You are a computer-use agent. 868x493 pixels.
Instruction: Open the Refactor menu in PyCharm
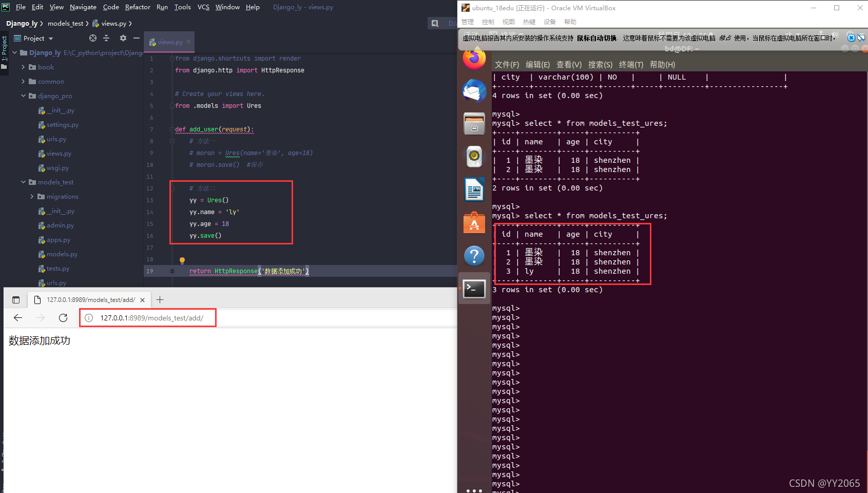[138, 7]
